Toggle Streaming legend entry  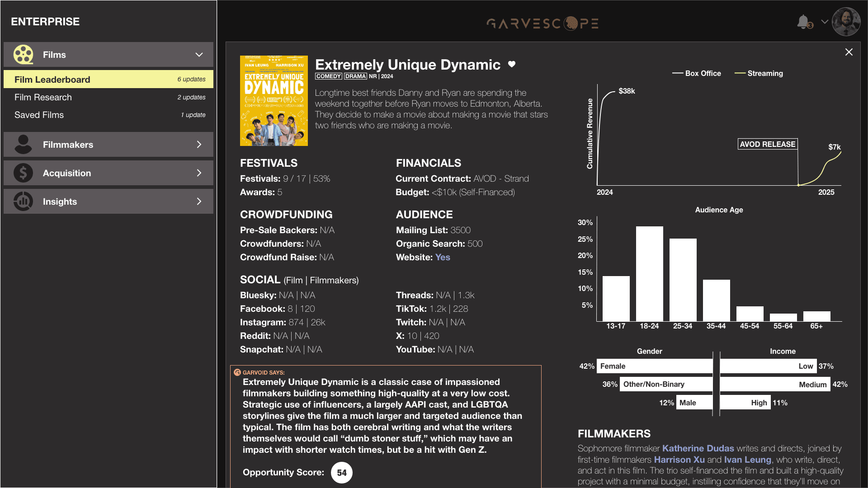pyautogui.click(x=759, y=73)
